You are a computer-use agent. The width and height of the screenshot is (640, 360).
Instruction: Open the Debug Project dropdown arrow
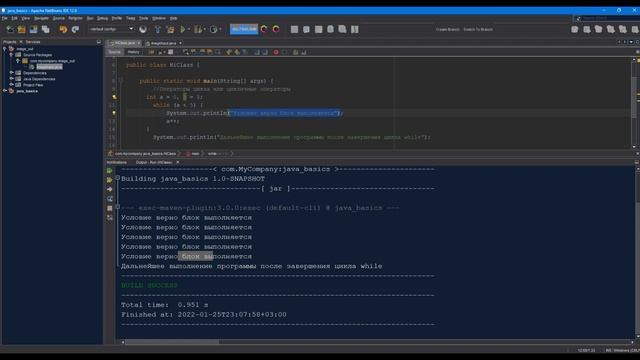(204, 29)
